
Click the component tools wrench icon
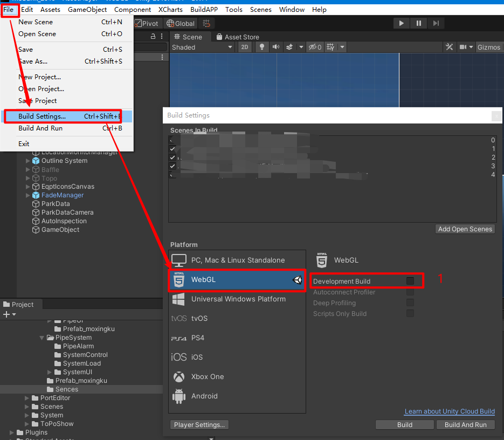(x=450, y=47)
